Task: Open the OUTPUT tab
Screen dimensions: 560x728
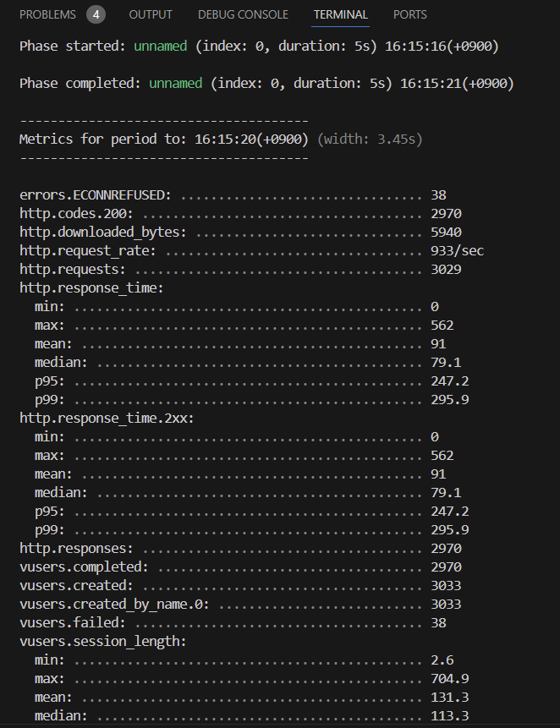Action: pyautogui.click(x=151, y=14)
